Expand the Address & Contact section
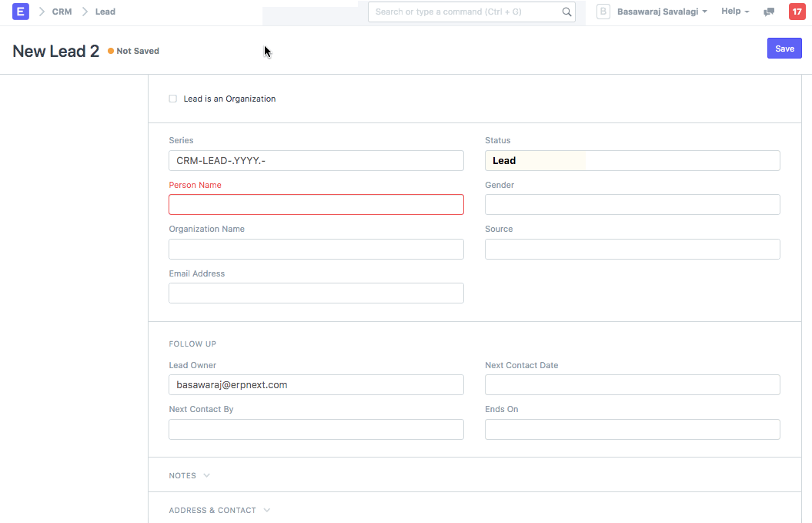The image size is (812, 523). pos(219,510)
